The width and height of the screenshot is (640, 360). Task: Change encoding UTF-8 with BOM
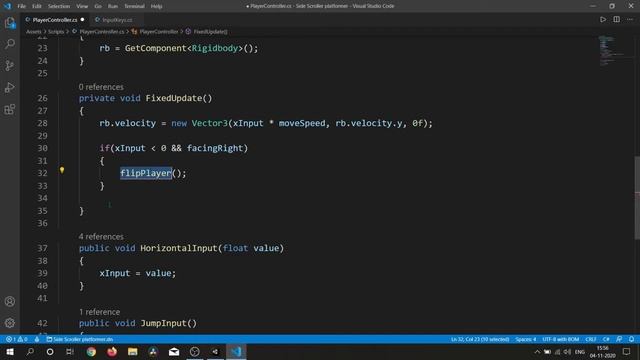[561, 339]
